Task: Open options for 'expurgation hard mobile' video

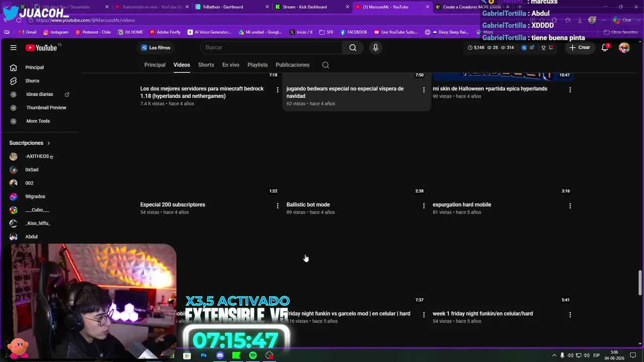Action: point(570,206)
